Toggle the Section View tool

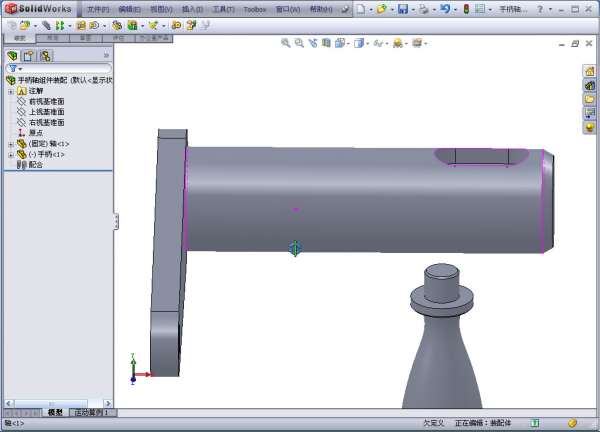pyautogui.click(x=326, y=43)
